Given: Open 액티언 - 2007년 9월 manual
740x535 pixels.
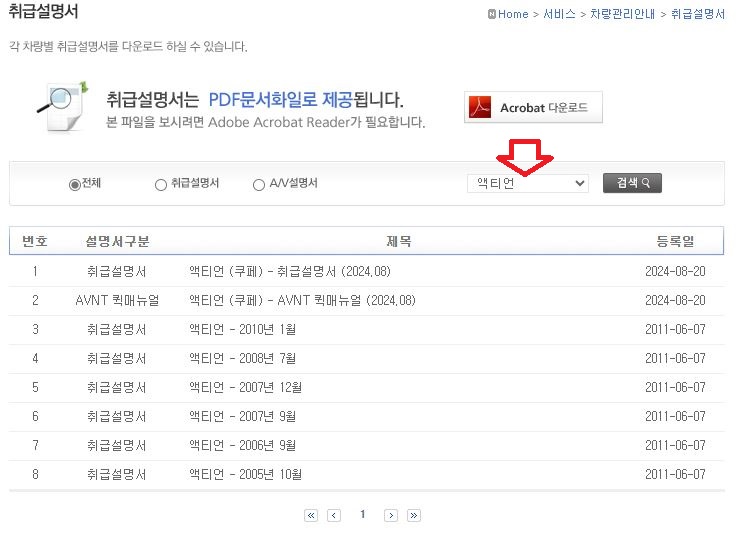Looking at the screenshot, I should (243, 417).
